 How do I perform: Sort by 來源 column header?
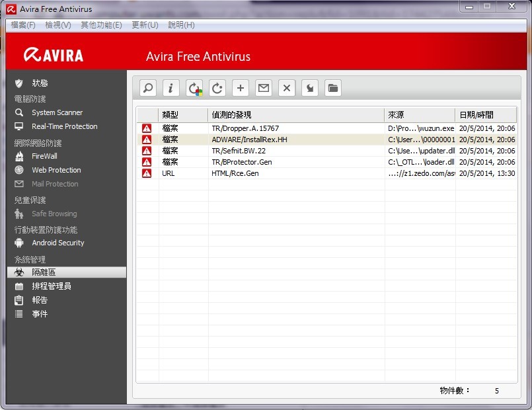[x=420, y=115]
